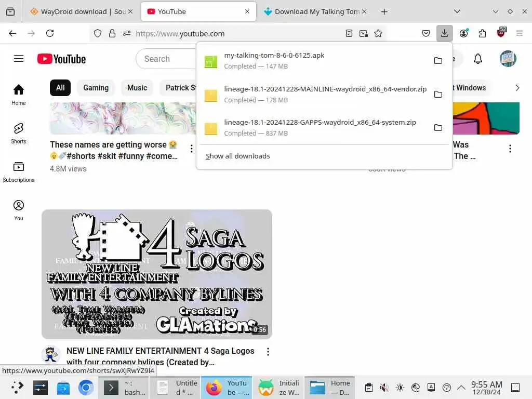Open 'NEW LINE FAMILY ENTERTAINMENT 4 Saga Logos' title
This screenshot has width=532, height=399.
point(160,356)
